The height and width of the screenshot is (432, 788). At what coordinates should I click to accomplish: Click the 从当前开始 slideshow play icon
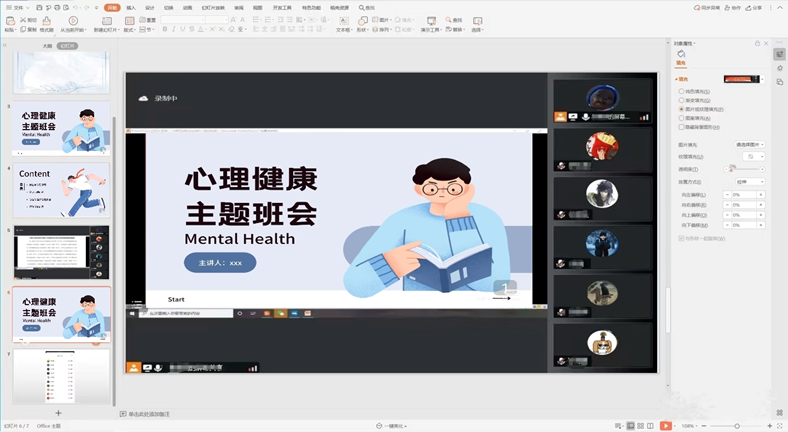(73, 20)
